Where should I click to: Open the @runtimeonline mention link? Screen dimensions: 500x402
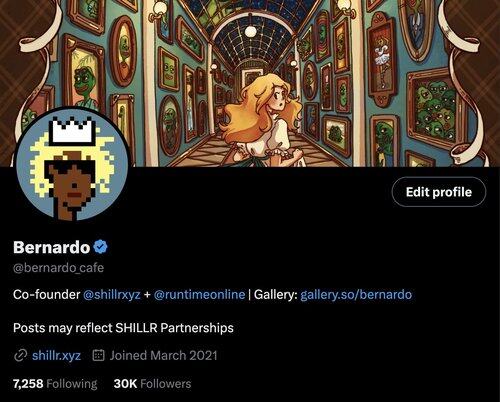(x=199, y=295)
